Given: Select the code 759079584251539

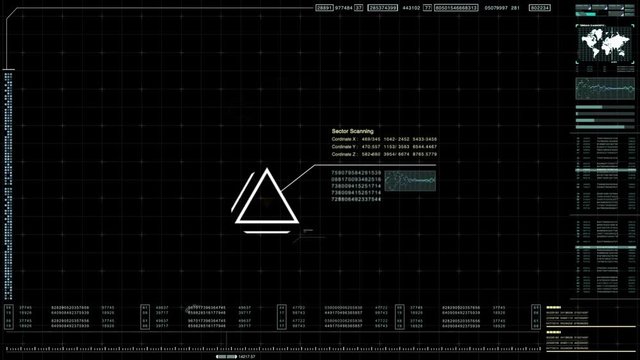Looking at the screenshot, I should pyautogui.click(x=356, y=173).
